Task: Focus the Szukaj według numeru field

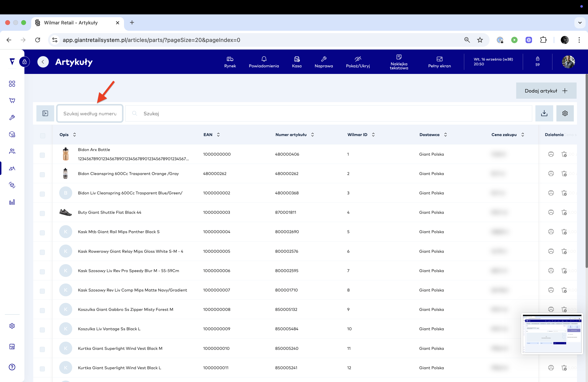Action: [90, 113]
